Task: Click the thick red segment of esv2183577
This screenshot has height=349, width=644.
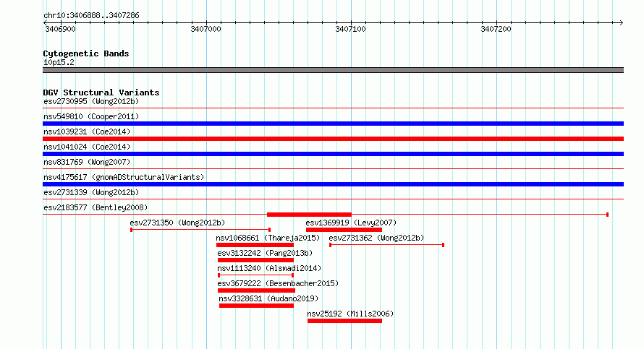Action: [x=309, y=215]
